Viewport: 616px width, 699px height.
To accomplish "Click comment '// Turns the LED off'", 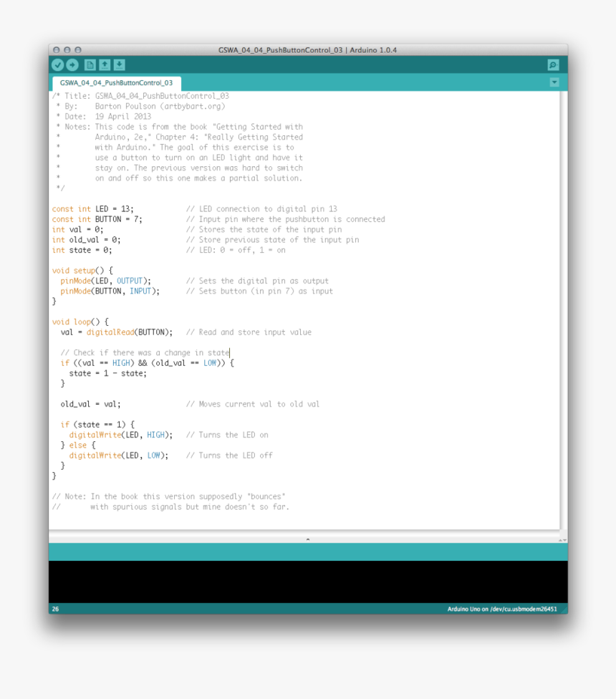I will click(229, 455).
